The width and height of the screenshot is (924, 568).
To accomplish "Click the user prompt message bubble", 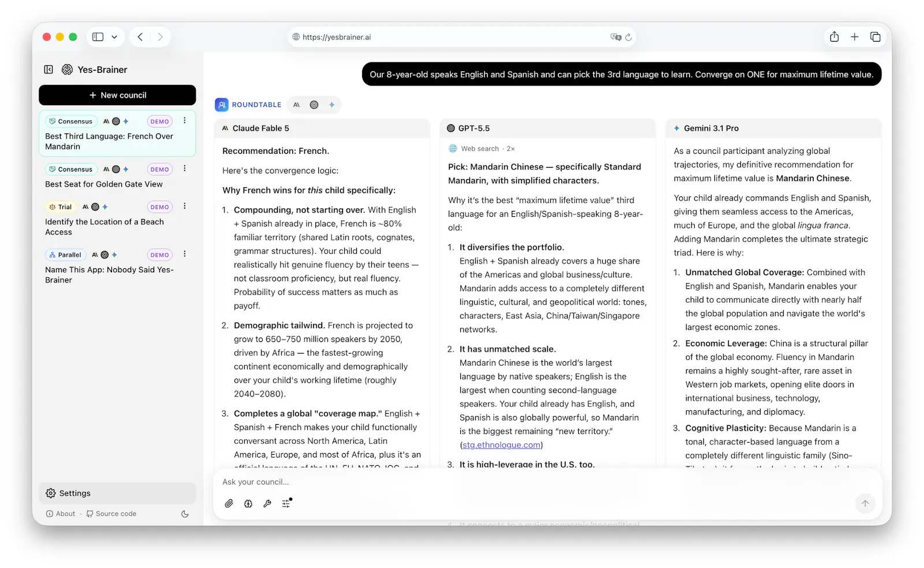I will coord(621,75).
